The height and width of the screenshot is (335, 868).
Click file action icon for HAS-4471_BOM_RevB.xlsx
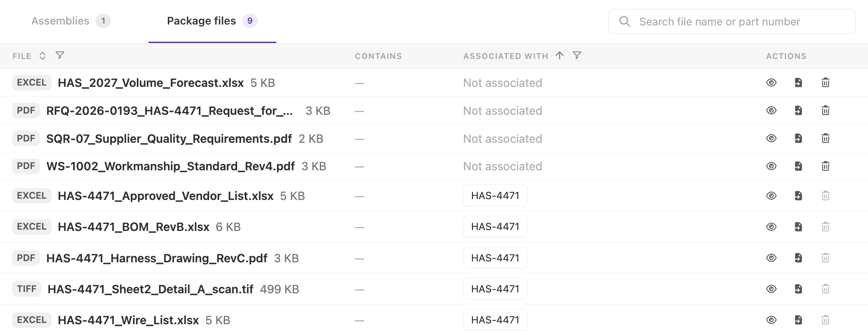(798, 227)
